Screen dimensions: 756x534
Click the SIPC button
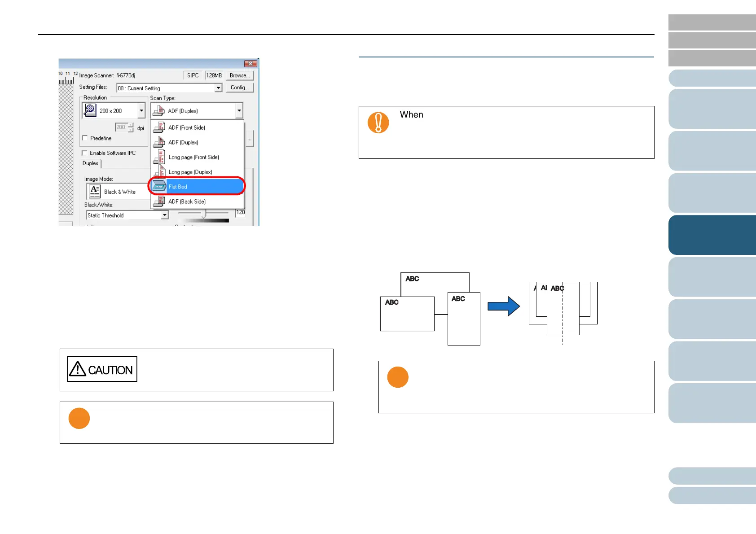pos(193,75)
